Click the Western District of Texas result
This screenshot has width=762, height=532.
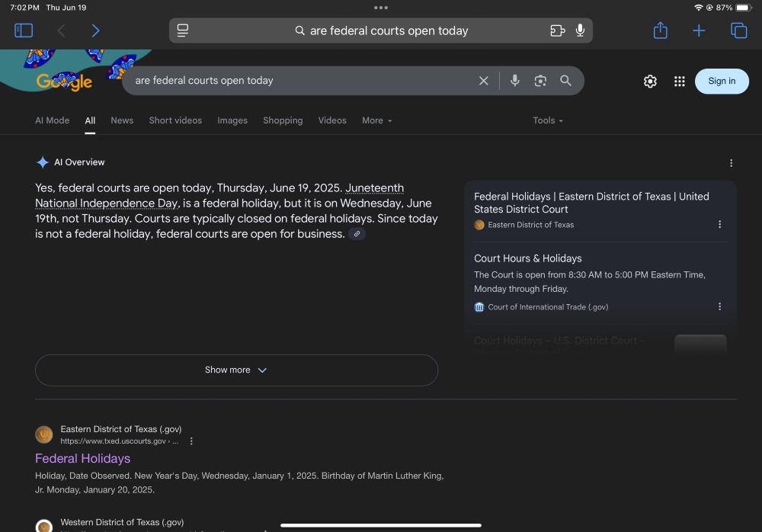click(x=122, y=522)
